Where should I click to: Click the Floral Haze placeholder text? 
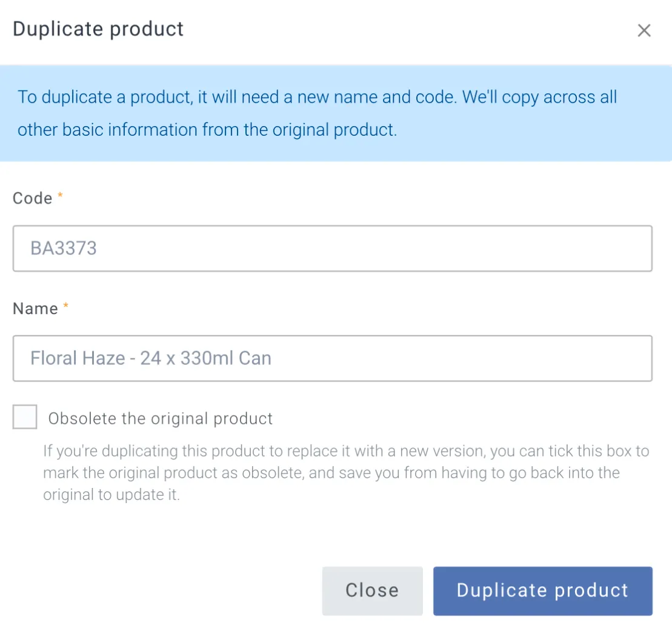click(x=151, y=358)
